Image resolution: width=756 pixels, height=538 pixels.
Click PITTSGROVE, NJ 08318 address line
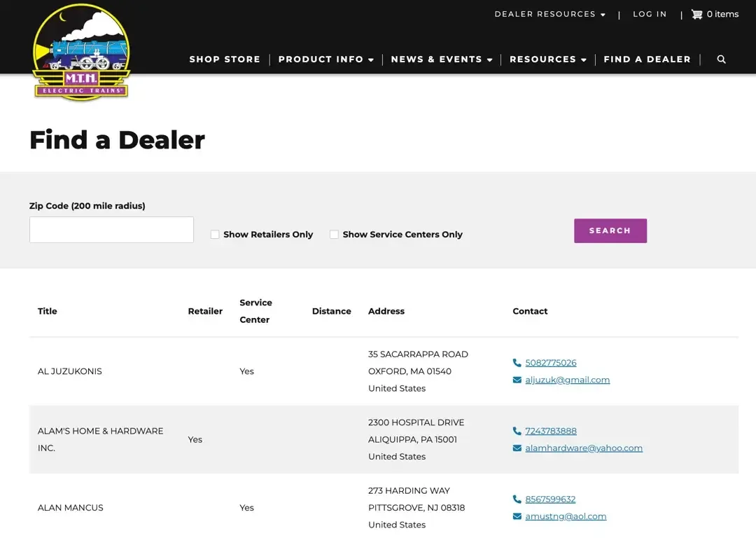click(x=416, y=508)
